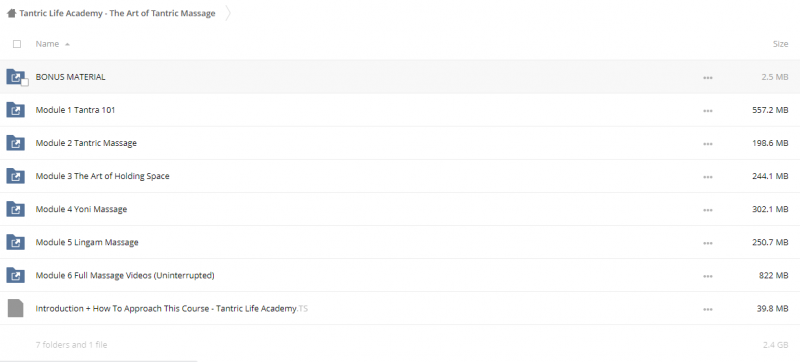The image size is (800, 362).
Task: Open more options for Module 5 Lingam Massage
Action: click(x=707, y=243)
